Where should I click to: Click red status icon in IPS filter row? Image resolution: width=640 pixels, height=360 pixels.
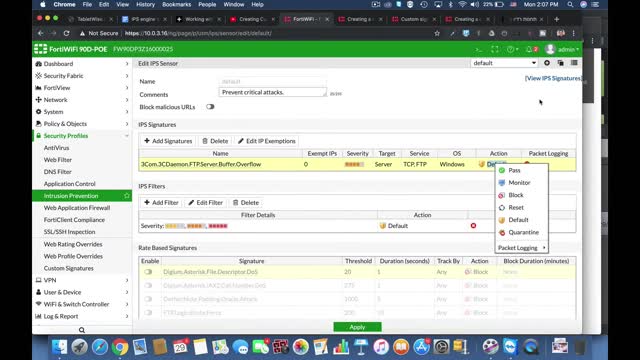coord(473,226)
